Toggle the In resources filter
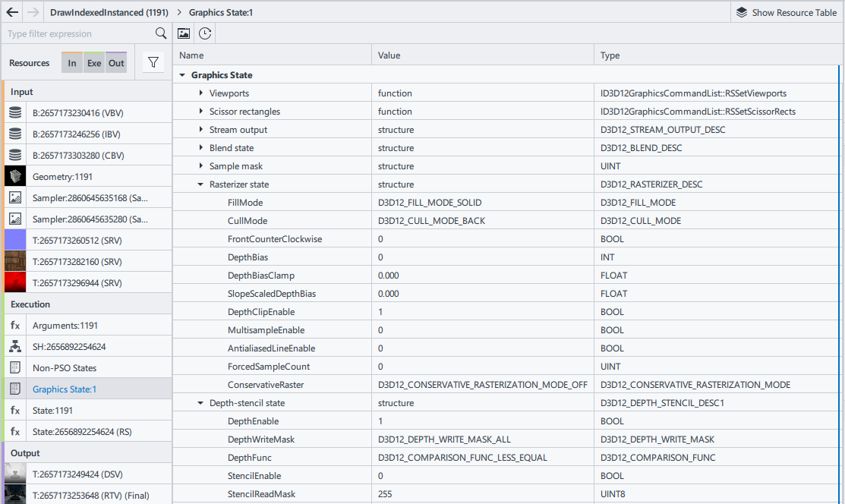 tap(72, 63)
